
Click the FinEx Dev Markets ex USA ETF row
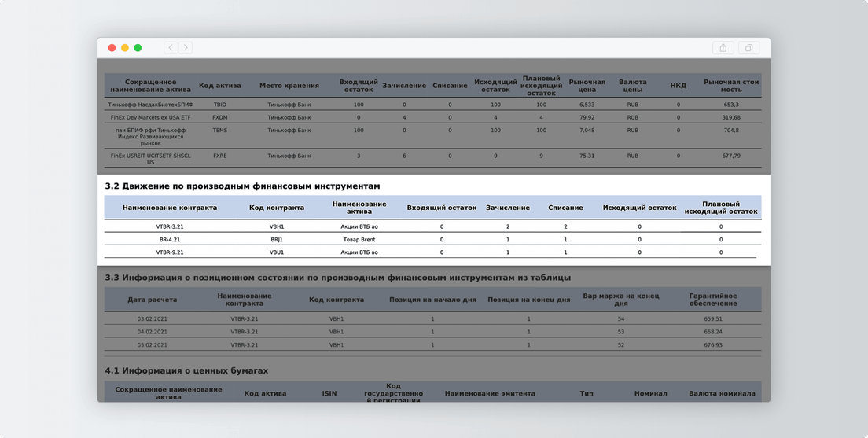coord(433,117)
